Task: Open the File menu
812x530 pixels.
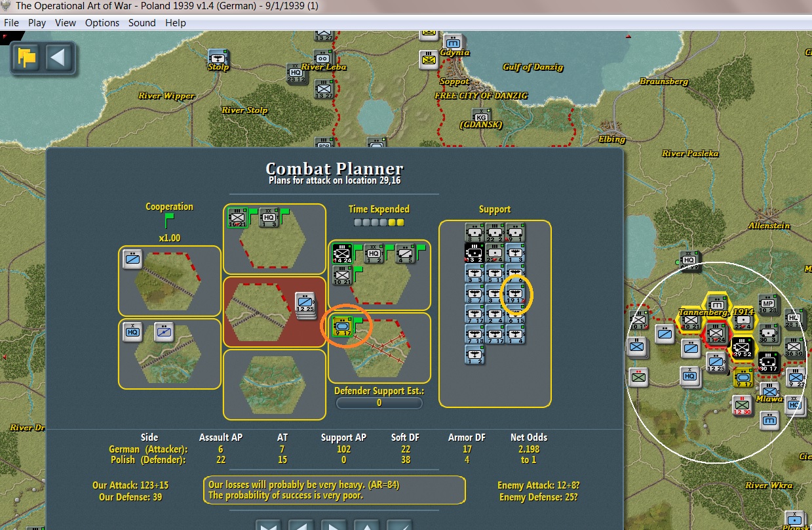Action: [10, 22]
